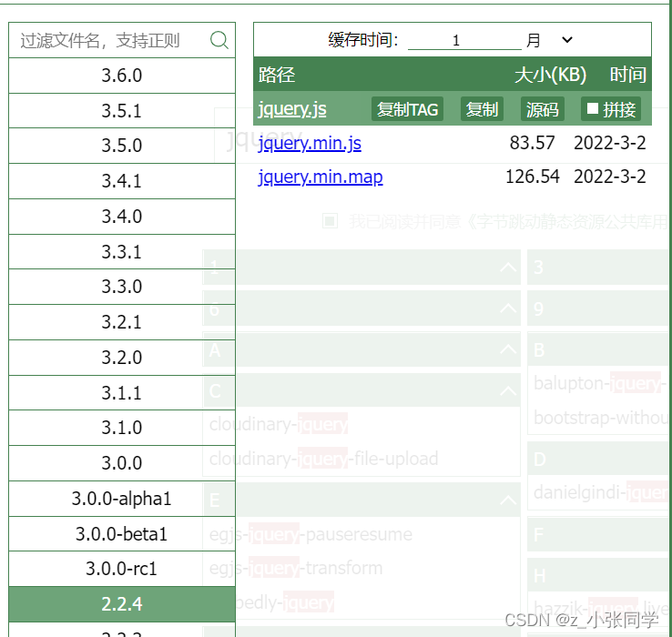Click the search magnifier icon in filter box
This screenshot has width=672, height=637.
click(219, 40)
